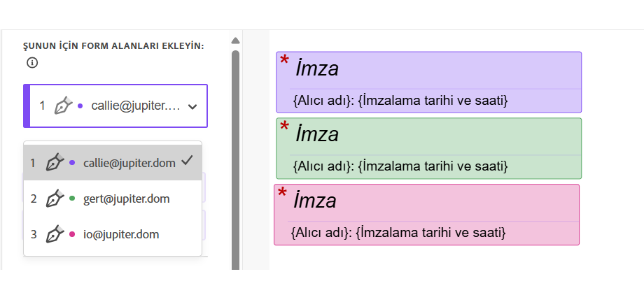This screenshot has height=288, width=644.
Task: Click the red asterisk on the purple signature field
Action: pos(284,62)
